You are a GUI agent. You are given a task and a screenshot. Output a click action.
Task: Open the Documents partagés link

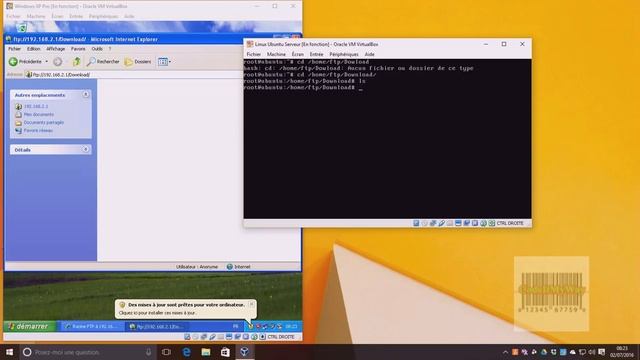click(x=43, y=122)
